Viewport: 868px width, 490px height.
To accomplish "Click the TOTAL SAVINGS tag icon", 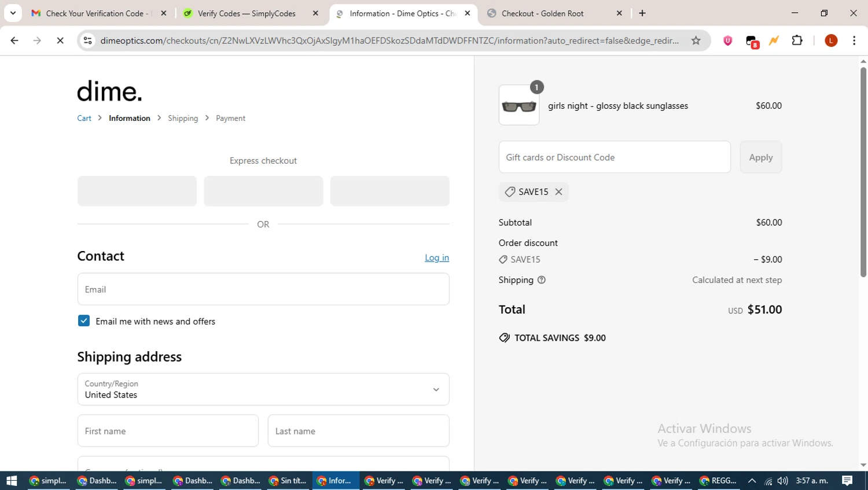I will coord(505,338).
